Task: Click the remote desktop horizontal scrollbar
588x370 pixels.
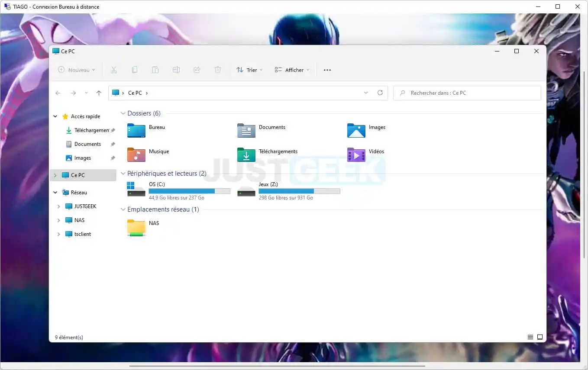Action: point(277,366)
